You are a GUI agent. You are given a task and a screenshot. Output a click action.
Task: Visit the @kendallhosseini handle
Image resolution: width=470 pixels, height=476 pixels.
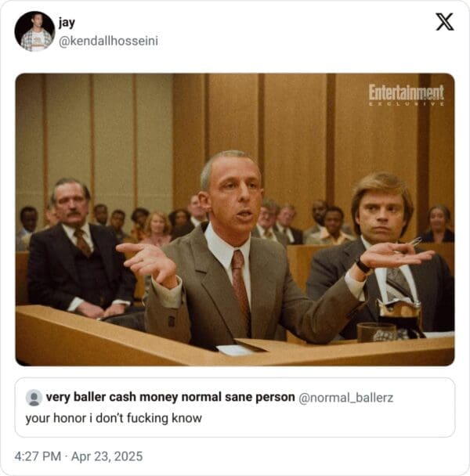(x=108, y=41)
